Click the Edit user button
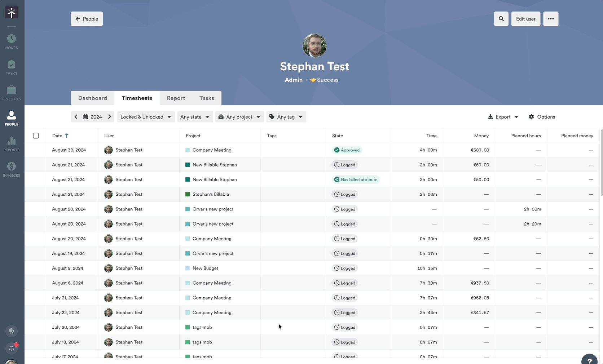Image resolution: width=603 pixels, height=364 pixels. (525, 19)
